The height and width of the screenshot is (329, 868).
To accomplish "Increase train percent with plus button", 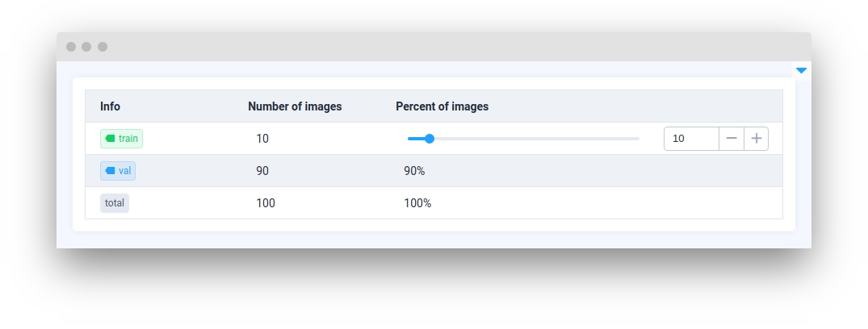I will click(756, 139).
